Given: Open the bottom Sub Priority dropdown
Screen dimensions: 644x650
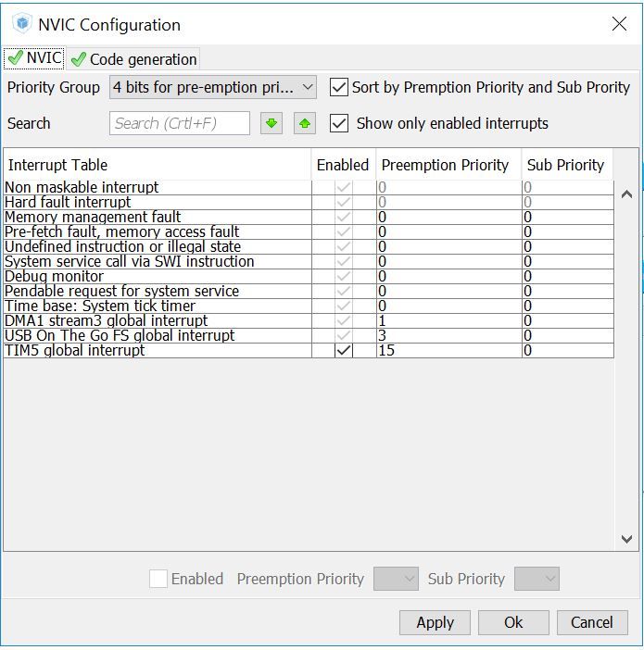Looking at the screenshot, I should point(537,579).
